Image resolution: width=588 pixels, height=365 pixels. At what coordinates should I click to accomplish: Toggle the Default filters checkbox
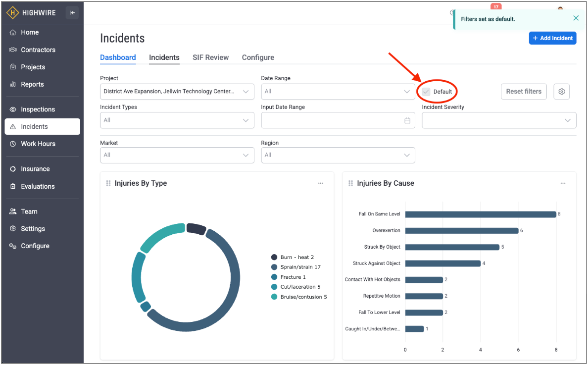(x=426, y=92)
